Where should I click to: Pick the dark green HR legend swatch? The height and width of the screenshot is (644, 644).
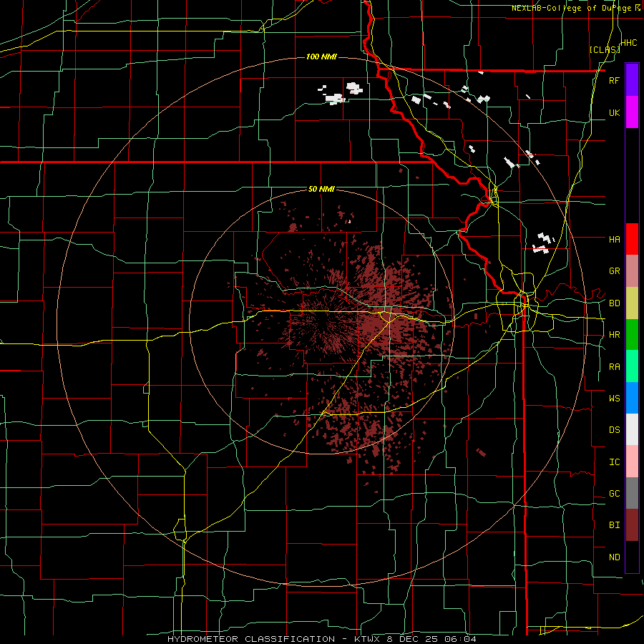pos(632,335)
